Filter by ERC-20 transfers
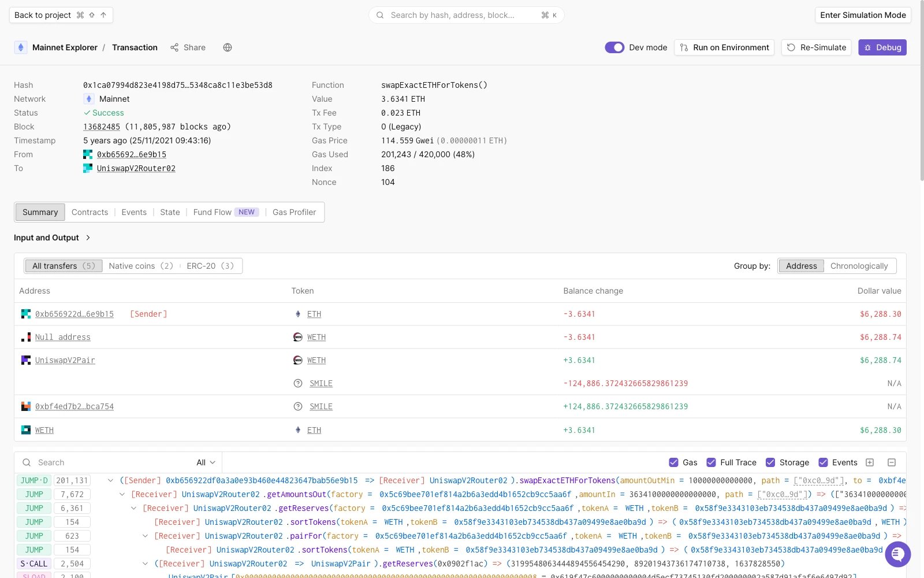This screenshot has width=924, height=578. tap(210, 266)
